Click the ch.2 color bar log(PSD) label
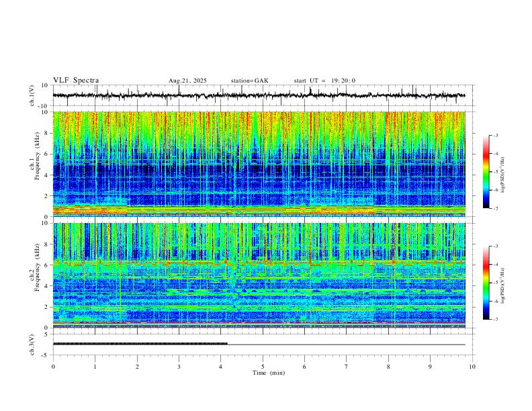The height and width of the screenshot is (411, 532). (x=503, y=285)
